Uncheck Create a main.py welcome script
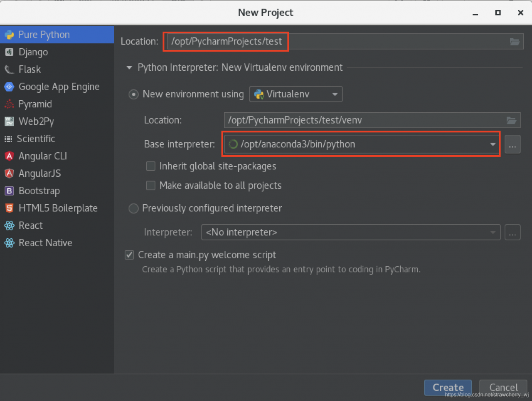 coord(129,255)
